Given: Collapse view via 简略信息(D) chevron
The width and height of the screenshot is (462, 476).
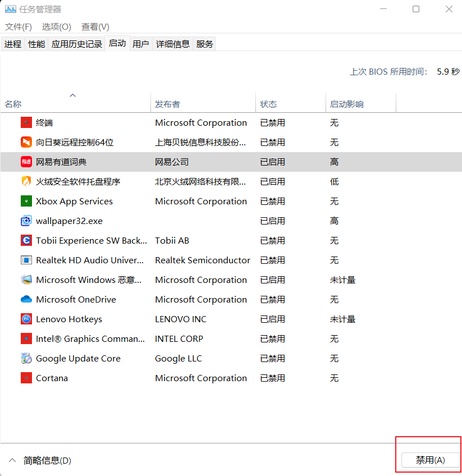Looking at the screenshot, I should (12, 460).
